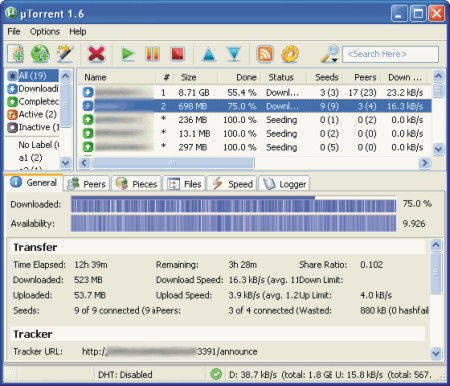Image resolution: width=450 pixels, height=386 pixels.
Task: Sort by the Down speed column header
Action: click(406, 77)
